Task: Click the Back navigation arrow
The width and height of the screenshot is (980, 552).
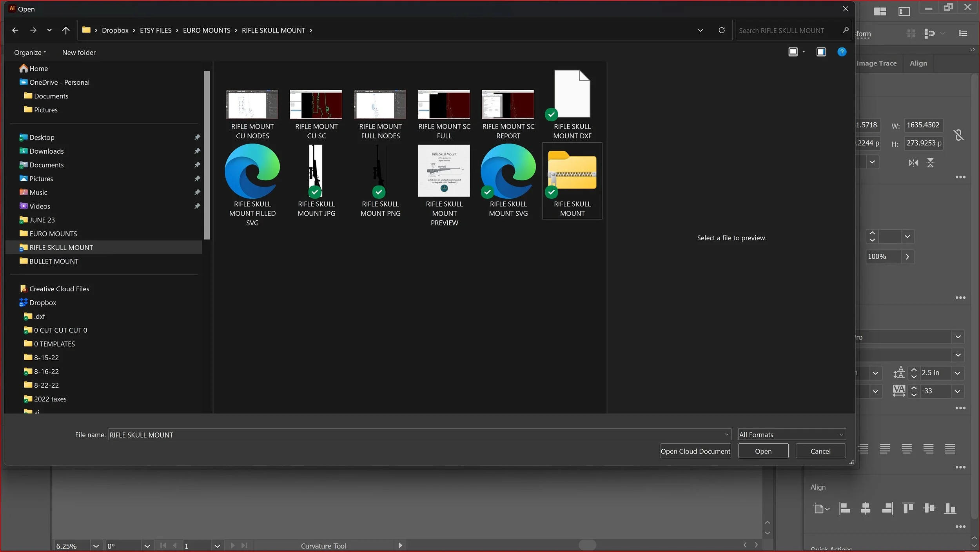Action: [15, 30]
